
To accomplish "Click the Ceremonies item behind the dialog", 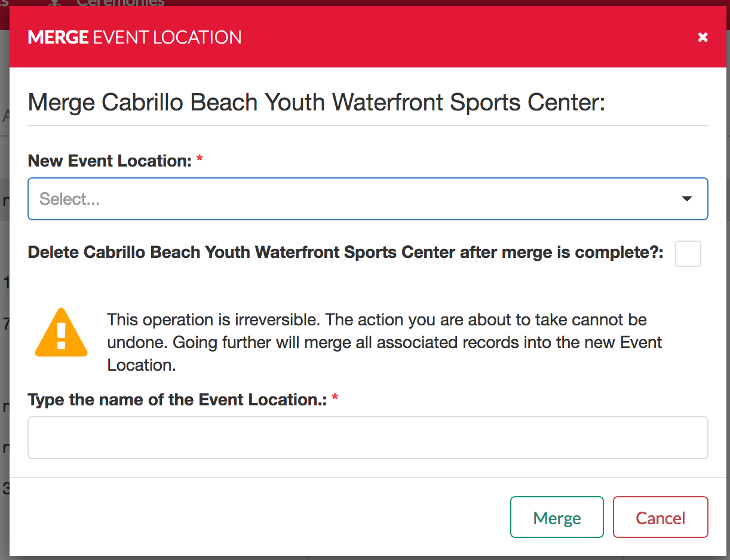I will click(x=120, y=3).
